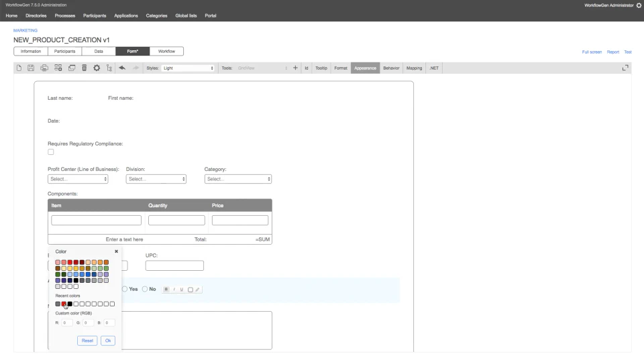This screenshot has width=644, height=362.
Task: Switch to the Workflow tab
Action: [166, 52]
